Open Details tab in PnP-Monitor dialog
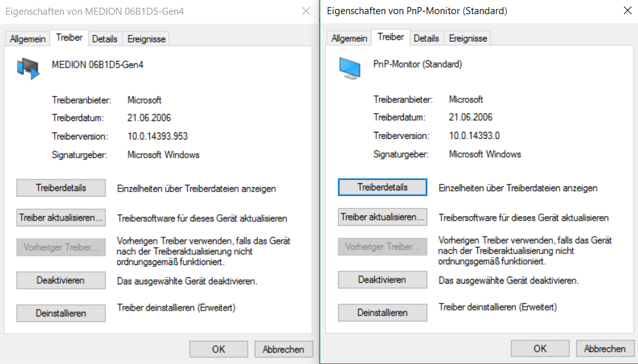The image size is (638, 364). click(x=426, y=39)
